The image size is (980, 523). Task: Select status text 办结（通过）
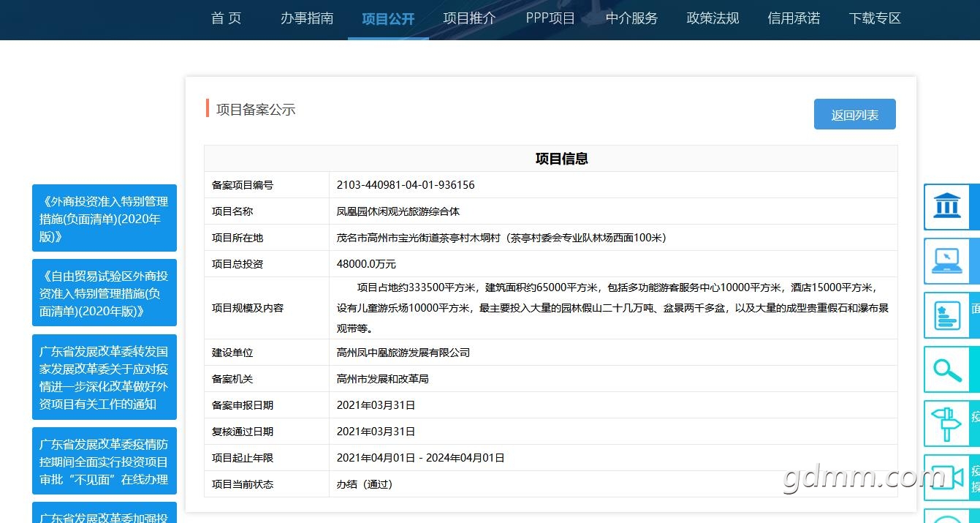[x=365, y=484]
